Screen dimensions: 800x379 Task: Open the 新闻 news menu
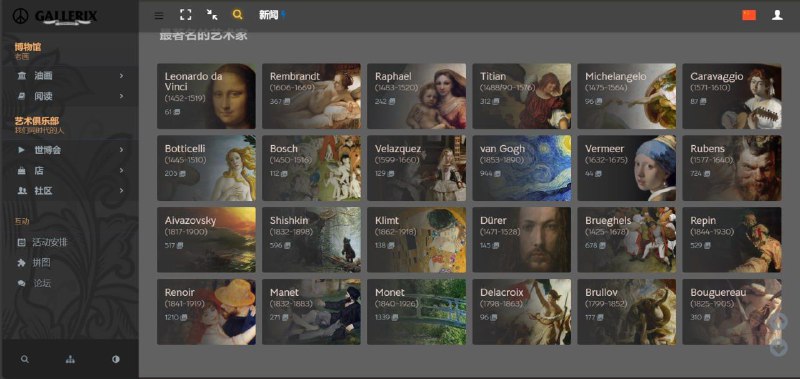tap(272, 15)
